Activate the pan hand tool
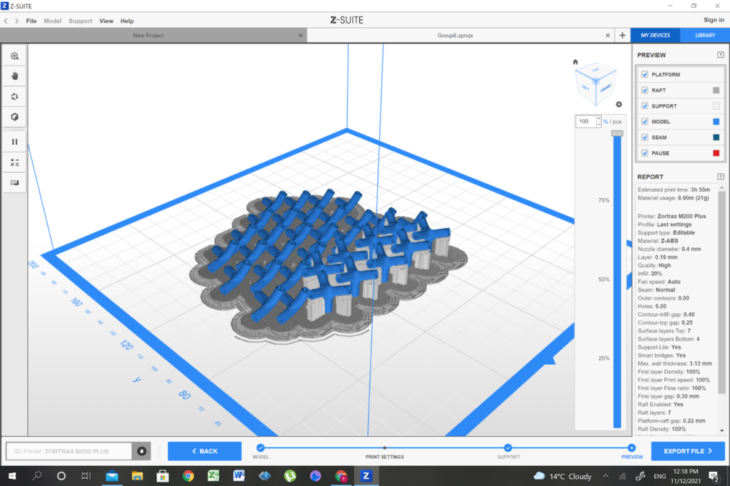The image size is (730, 486). tap(15, 75)
